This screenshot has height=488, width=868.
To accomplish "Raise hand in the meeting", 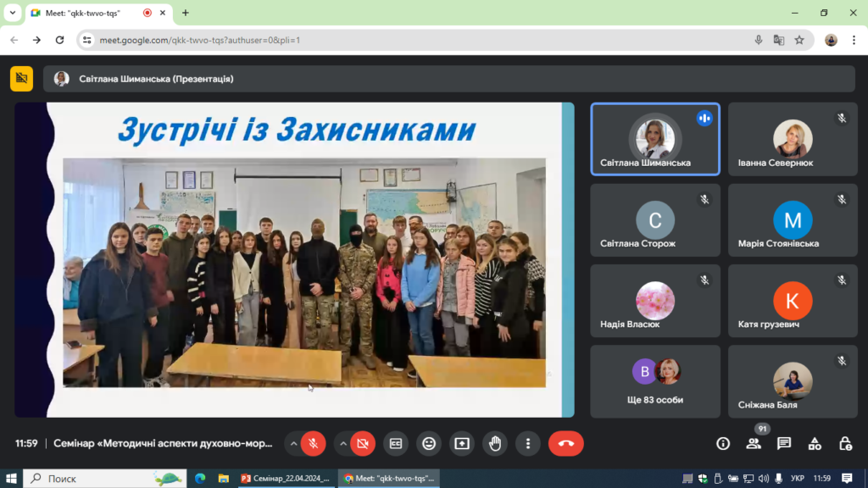I will pos(495,444).
